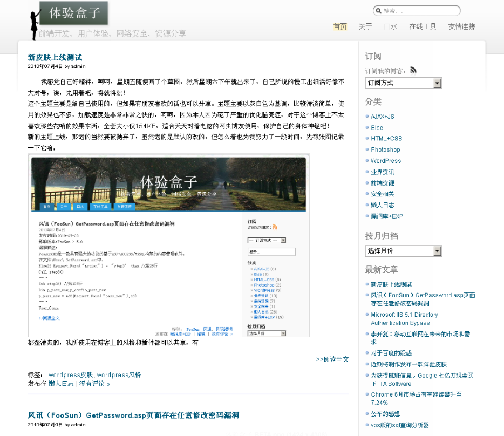Focus the 搜索 search input field

[420, 11]
